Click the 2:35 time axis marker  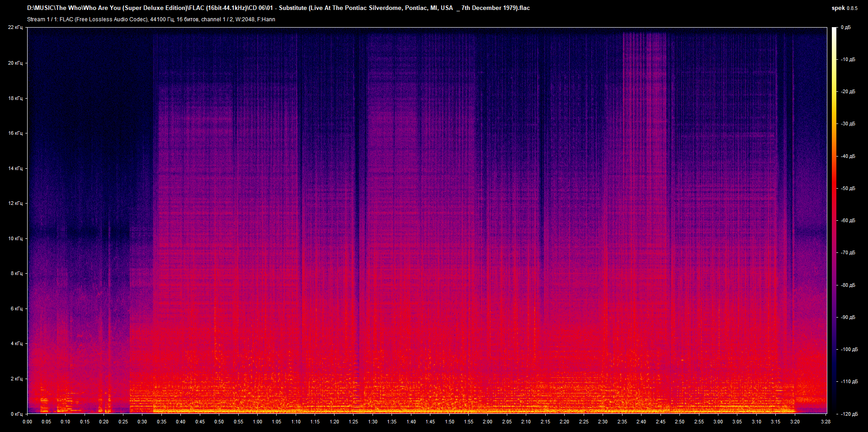622,422
